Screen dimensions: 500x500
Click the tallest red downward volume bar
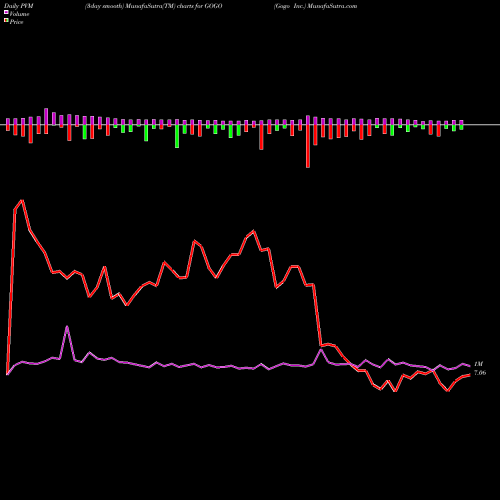click(308, 146)
